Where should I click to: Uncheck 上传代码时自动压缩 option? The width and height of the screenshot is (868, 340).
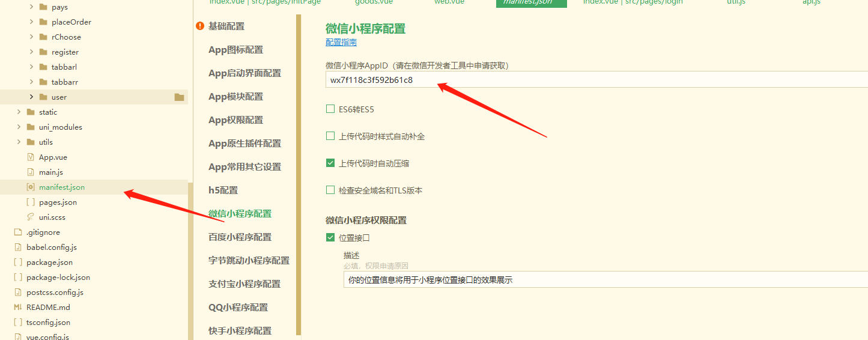click(x=330, y=163)
